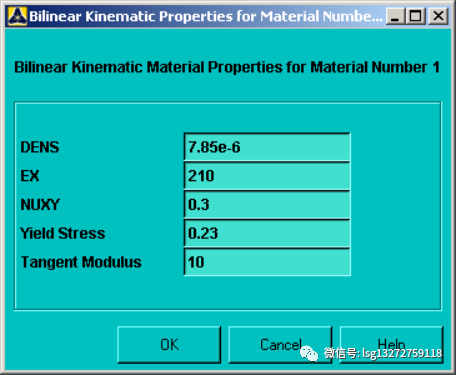This screenshot has height=375, width=457.
Task: Click the DENS label text
Action: 40,147
